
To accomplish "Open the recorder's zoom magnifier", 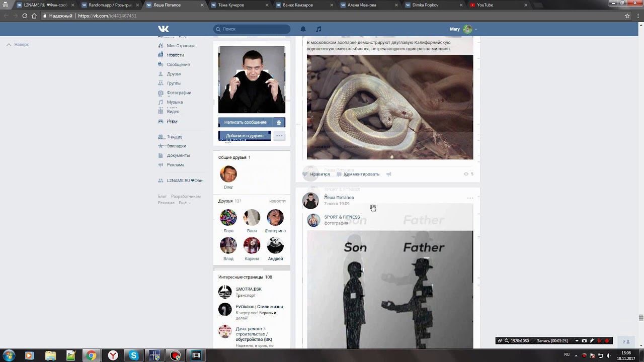I will pyautogui.click(x=507, y=341).
